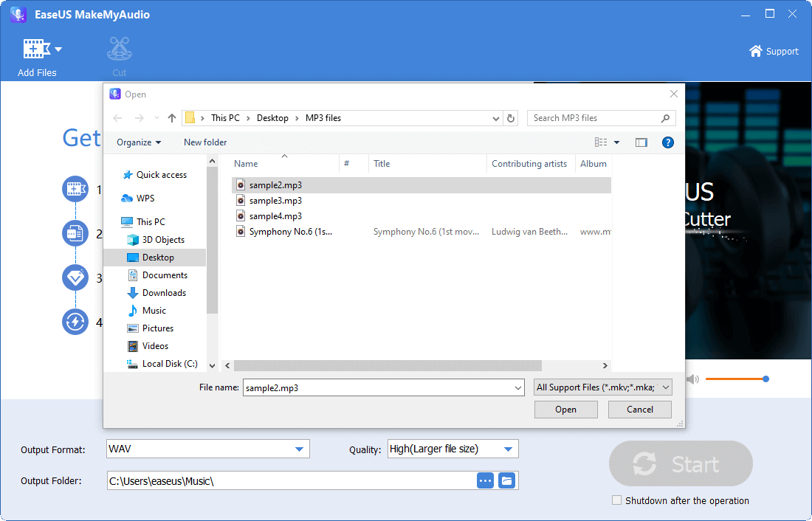Adjust the volume slider
Screen dimensions: 812x521
765,379
